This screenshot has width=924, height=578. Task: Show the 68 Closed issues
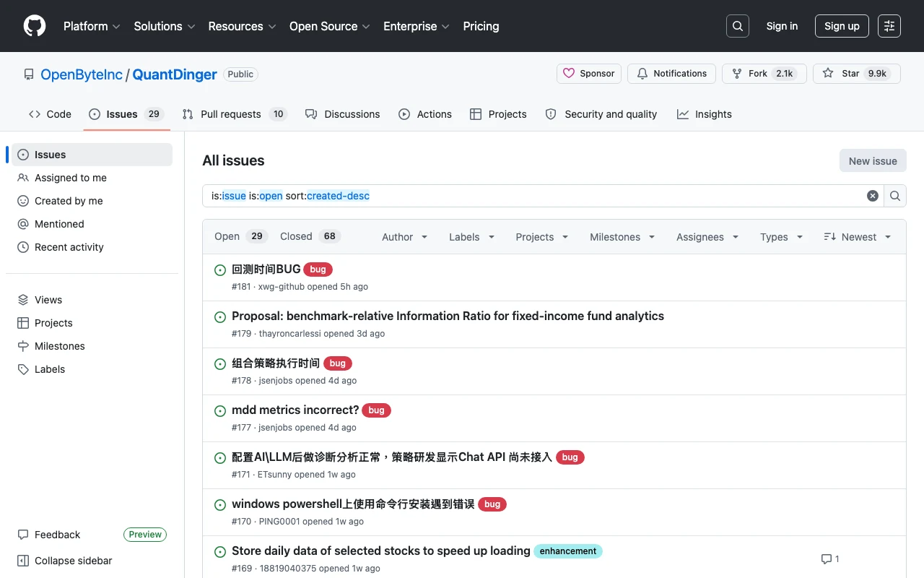point(310,236)
